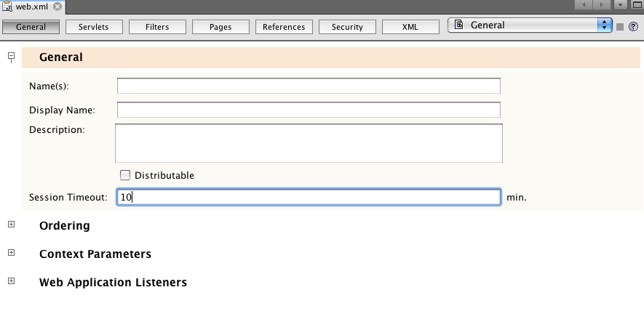
Task: Click the Session Timeout input field
Action: pyautogui.click(x=308, y=197)
